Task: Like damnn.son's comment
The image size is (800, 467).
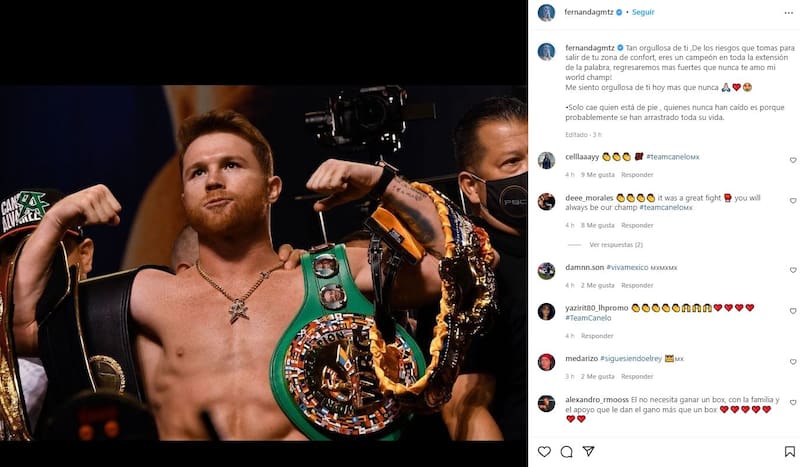Action: point(793,271)
